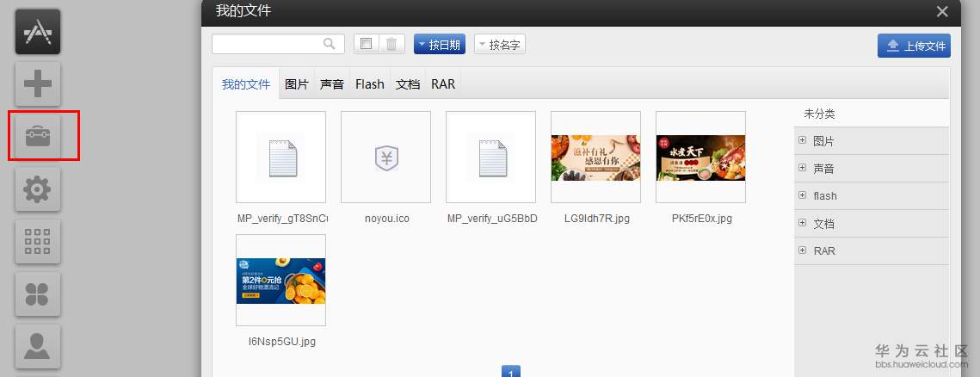Screen dimensions: 980x377
Task: Click the four-leaf clover icon in sidebar
Action: tap(38, 294)
